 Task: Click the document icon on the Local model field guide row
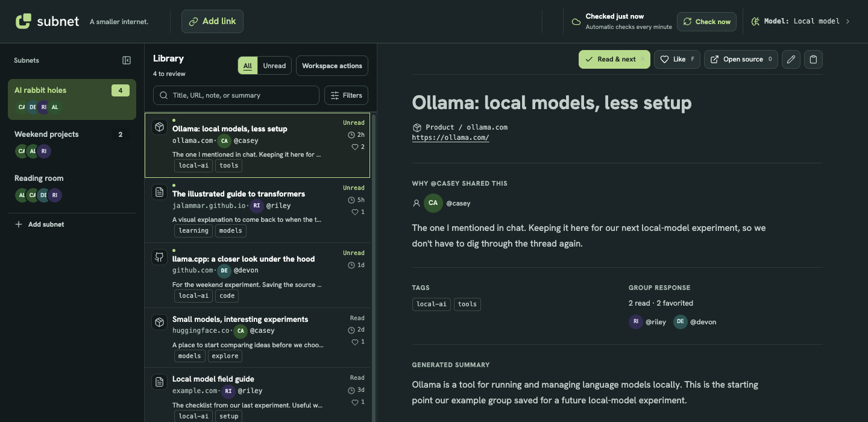(x=159, y=382)
